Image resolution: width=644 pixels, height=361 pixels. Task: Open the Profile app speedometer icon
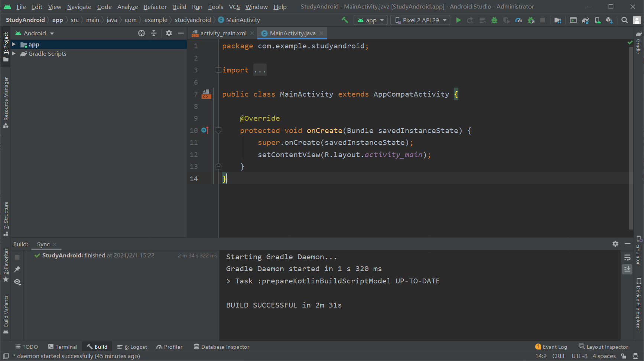point(518,20)
